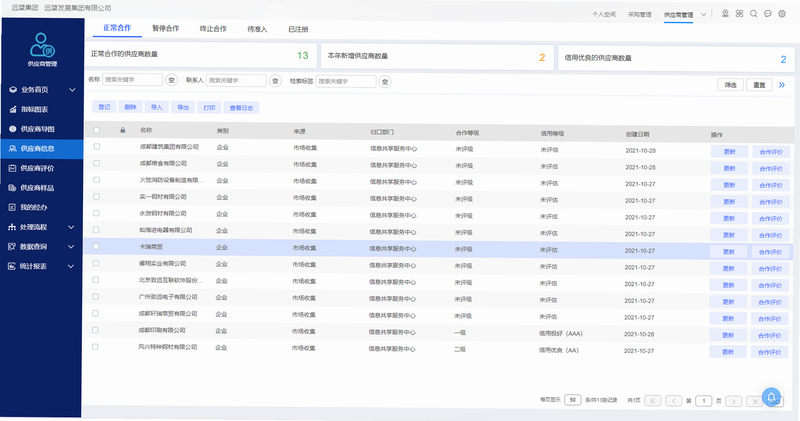
Task: Open the settings gear icon in header
Action: pyautogui.click(x=782, y=14)
